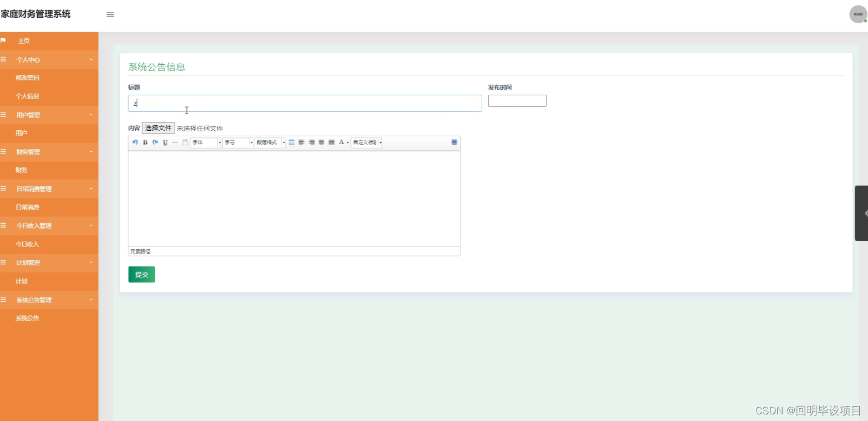Open 日常消费 from the sidebar

click(28, 207)
